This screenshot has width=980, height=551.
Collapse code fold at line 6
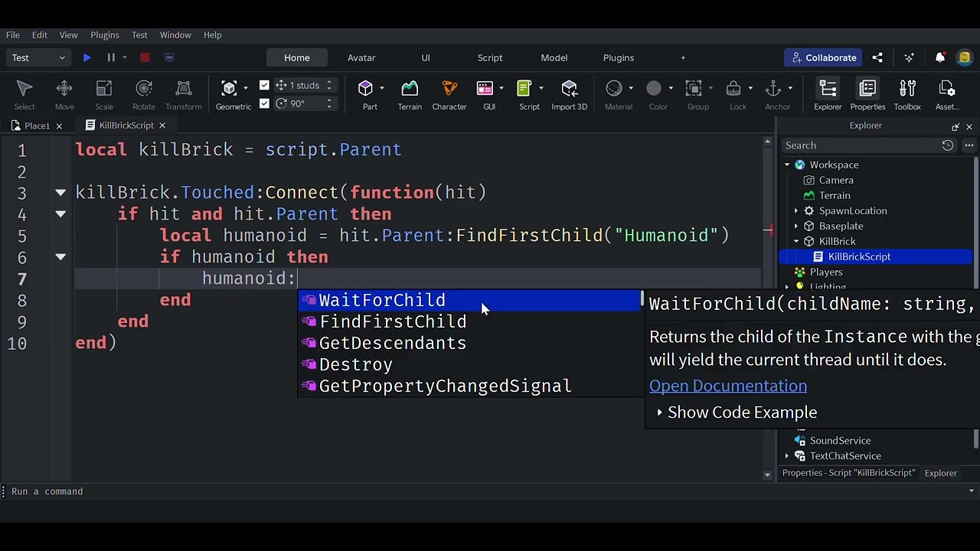[x=60, y=257]
